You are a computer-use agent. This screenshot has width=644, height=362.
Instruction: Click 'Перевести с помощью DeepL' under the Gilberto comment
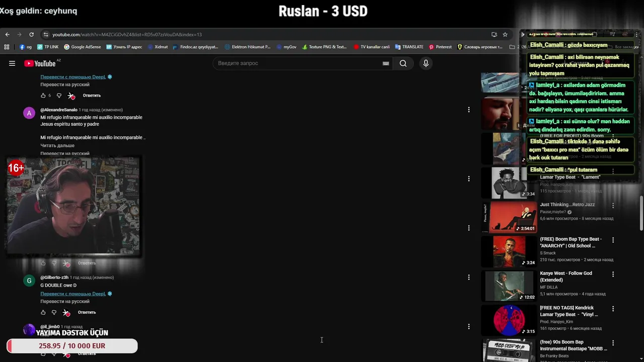coord(73,294)
